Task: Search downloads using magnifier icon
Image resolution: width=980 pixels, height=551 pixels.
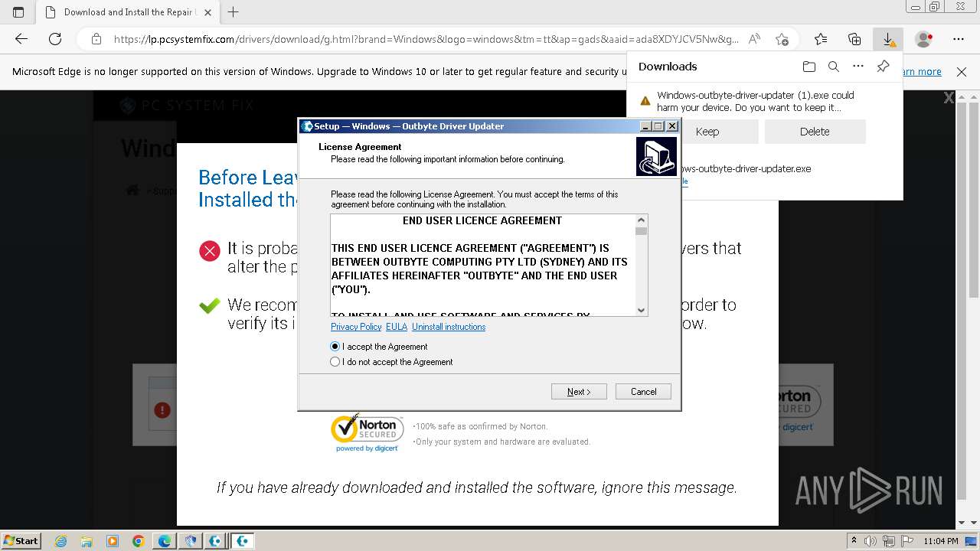Action: (834, 67)
